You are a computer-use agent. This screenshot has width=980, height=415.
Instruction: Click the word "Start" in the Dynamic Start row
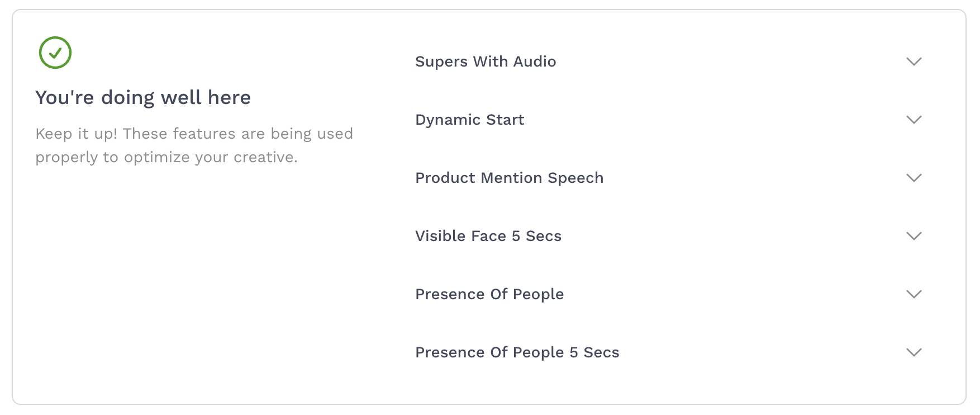(505, 120)
